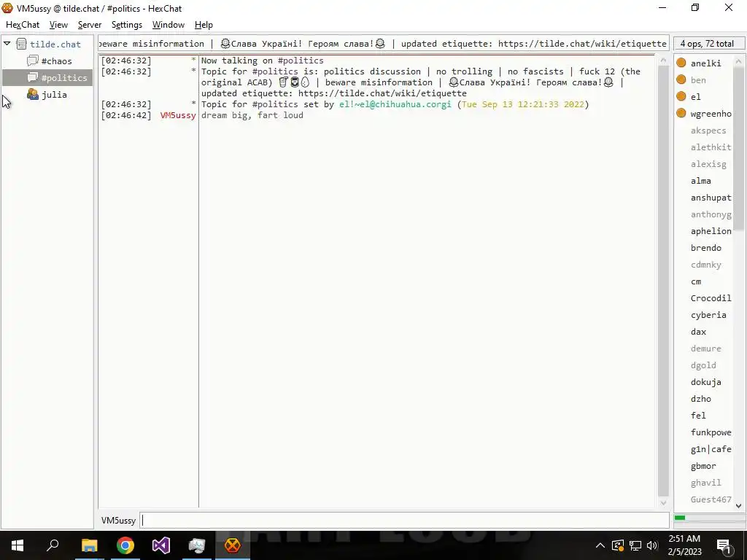Select user demure in user list

tap(706, 348)
